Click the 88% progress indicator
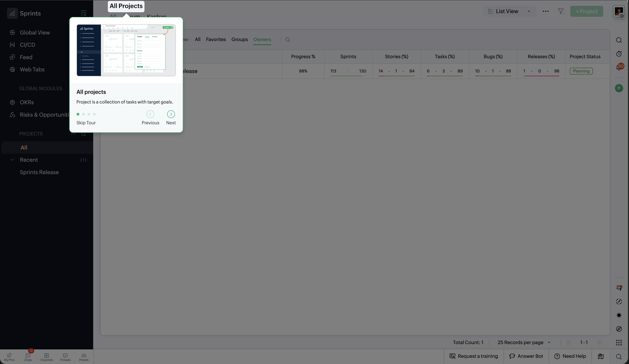This screenshot has width=629, height=364. pyautogui.click(x=303, y=71)
